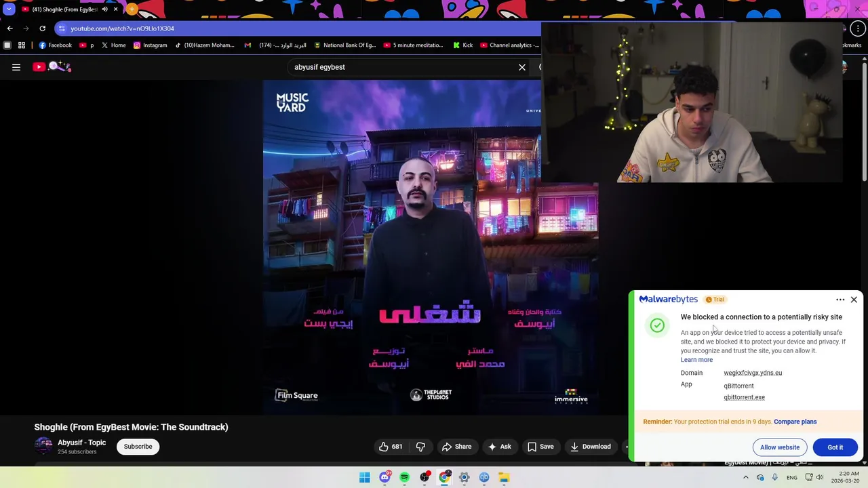Share the Shoghle video

456,447
